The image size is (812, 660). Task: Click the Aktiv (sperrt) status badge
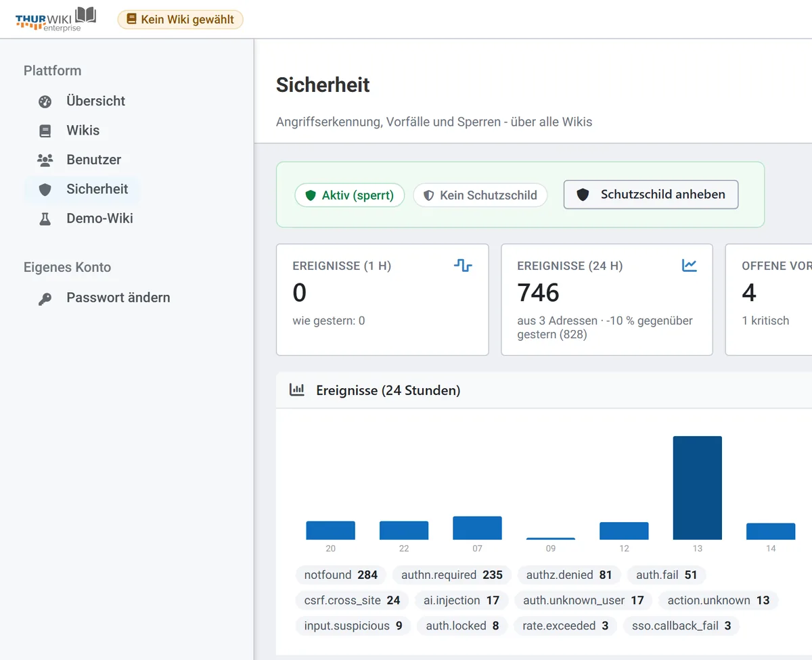pos(349,195)
